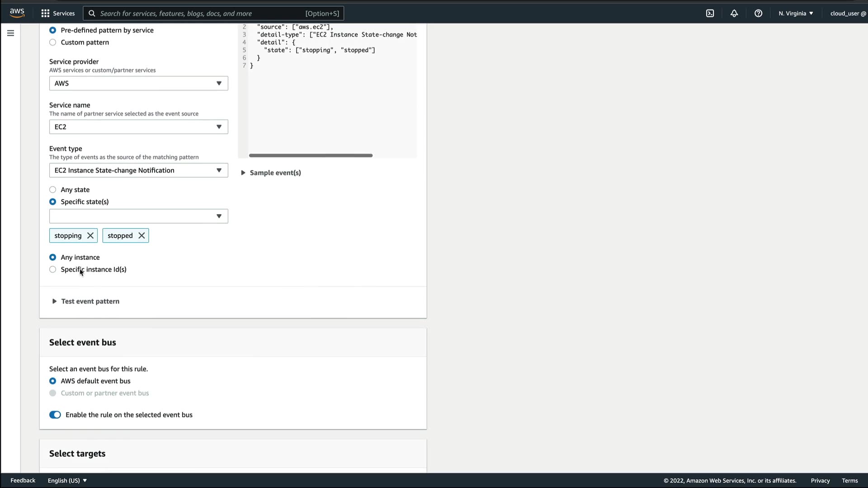Click the event pattern horizontal scrollbar

click(311, 155)
